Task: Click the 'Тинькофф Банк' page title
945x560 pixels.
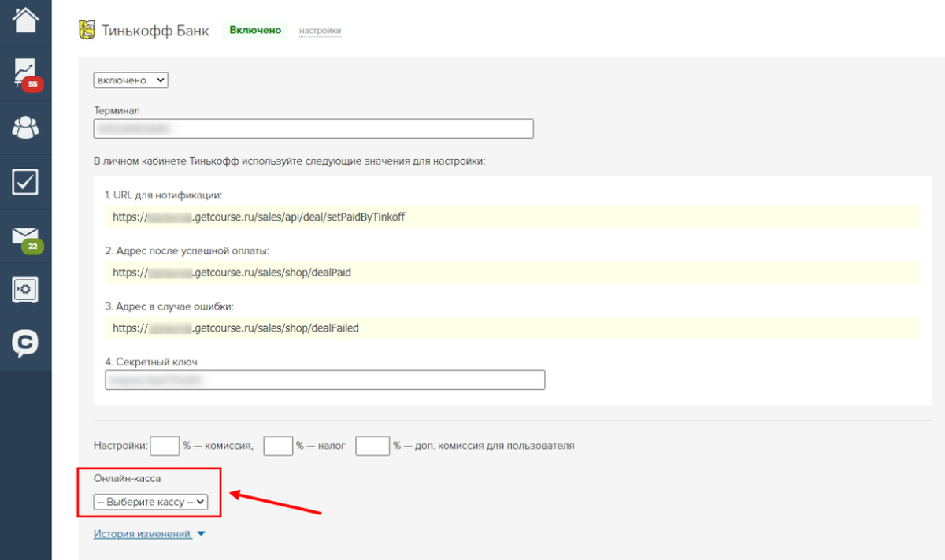Action: pos(156,32)
